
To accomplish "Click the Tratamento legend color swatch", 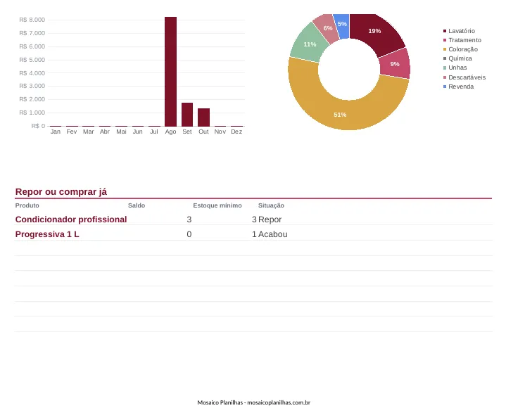I will 445,40.
